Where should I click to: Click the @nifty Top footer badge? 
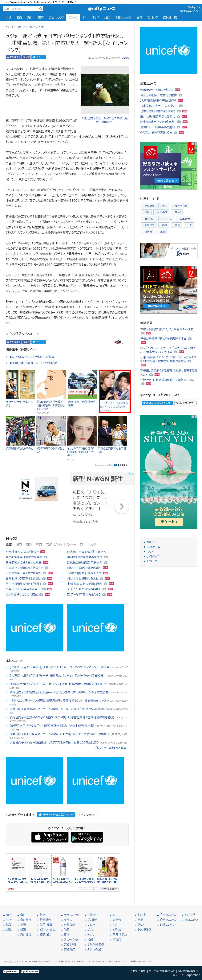point(11,971)
